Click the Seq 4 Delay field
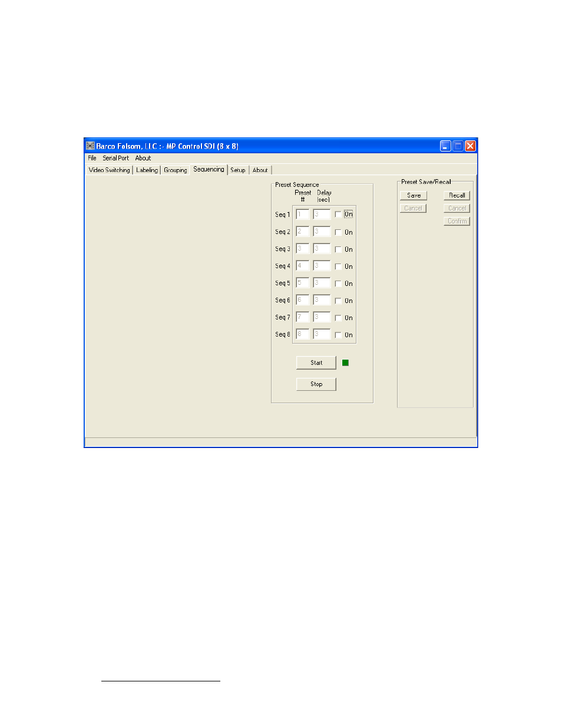 tap(322, 265)
